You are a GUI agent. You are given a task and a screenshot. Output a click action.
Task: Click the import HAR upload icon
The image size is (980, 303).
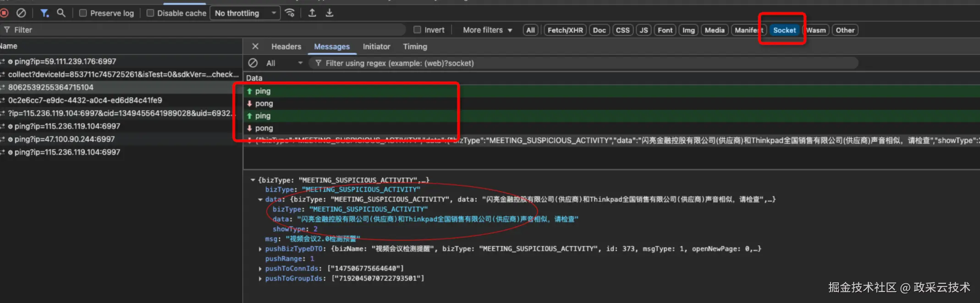tap(312, 13)
